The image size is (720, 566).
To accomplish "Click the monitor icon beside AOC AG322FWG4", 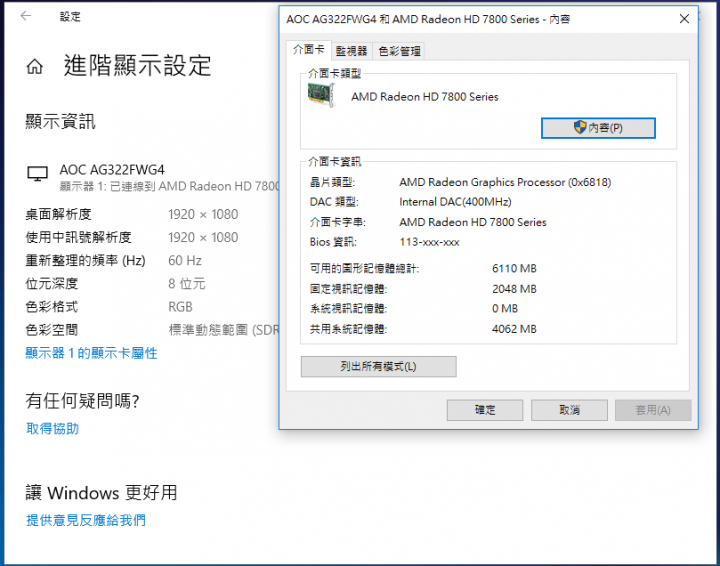I will [37, 174].
